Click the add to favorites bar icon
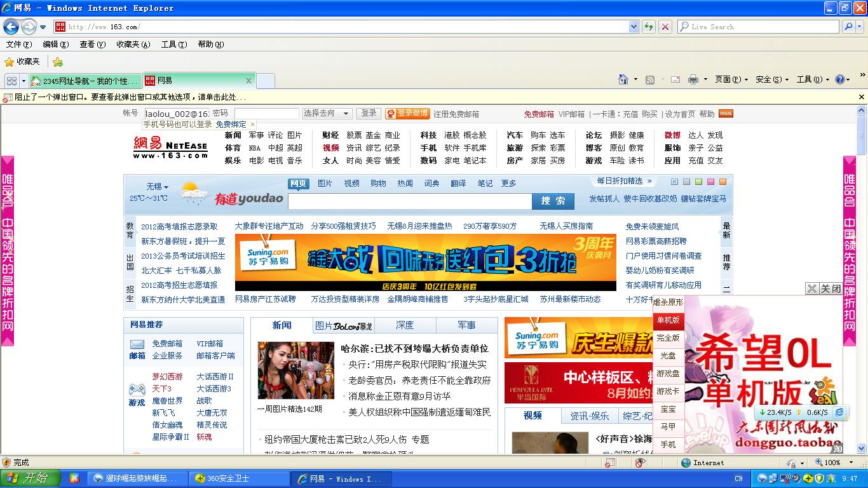The height and width of the screenshot is (488, 868). click(x=58, y=62)
